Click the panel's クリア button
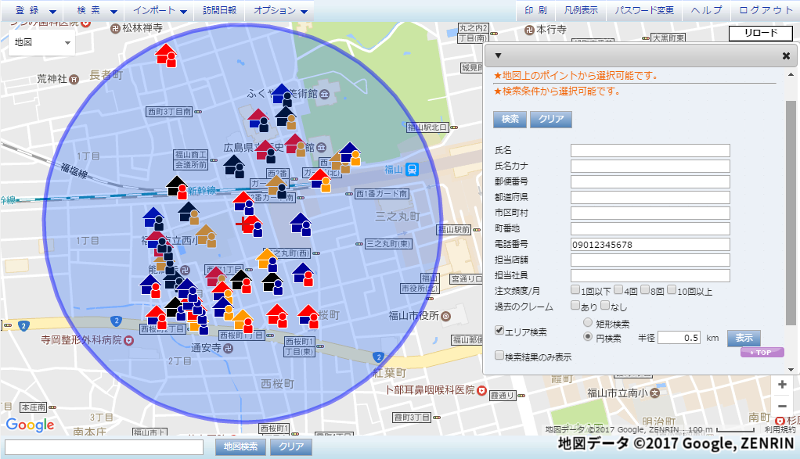 [x=551, y=119]
